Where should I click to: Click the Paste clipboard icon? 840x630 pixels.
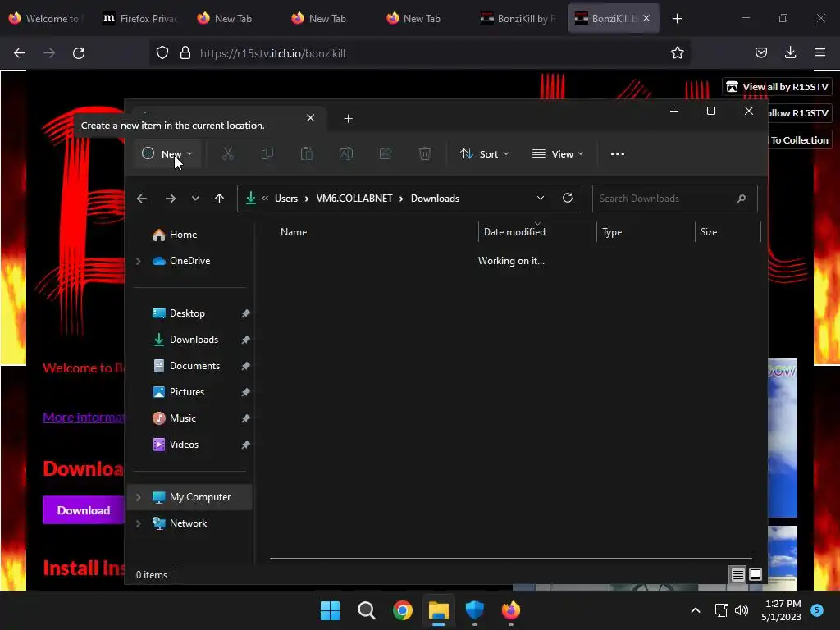(x=307, y=153)
